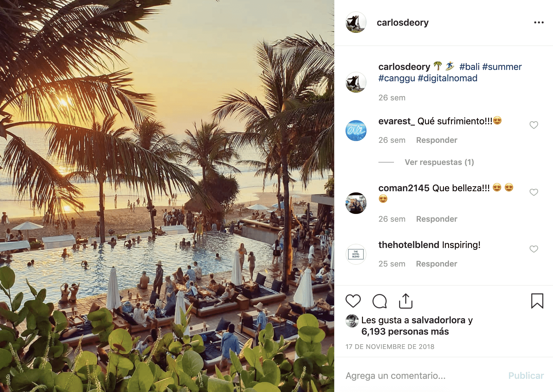Open the #canggu hashtag
This screenshot has width=553, height=392.
[x=397, y=78]
